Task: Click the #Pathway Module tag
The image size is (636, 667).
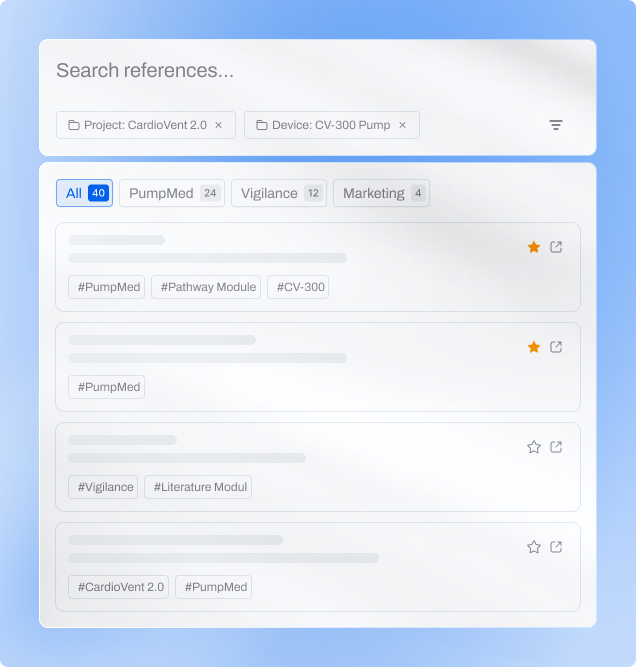Action: 206,287
